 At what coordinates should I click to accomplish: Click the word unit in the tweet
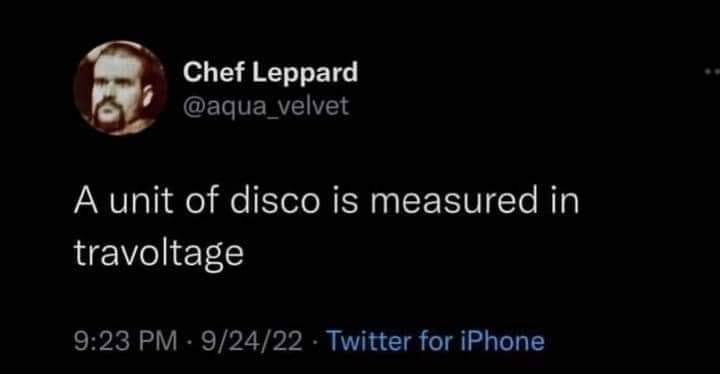pyautogui.click(x=141, y=201)
